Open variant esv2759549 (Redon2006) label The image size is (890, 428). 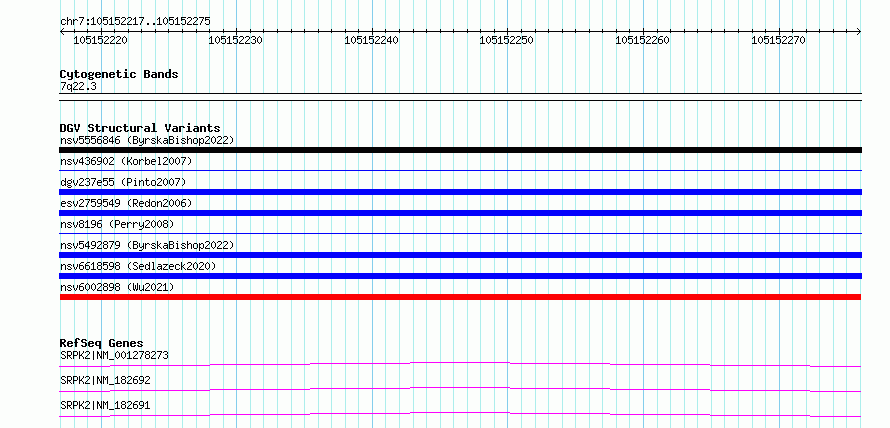[126, 203]
